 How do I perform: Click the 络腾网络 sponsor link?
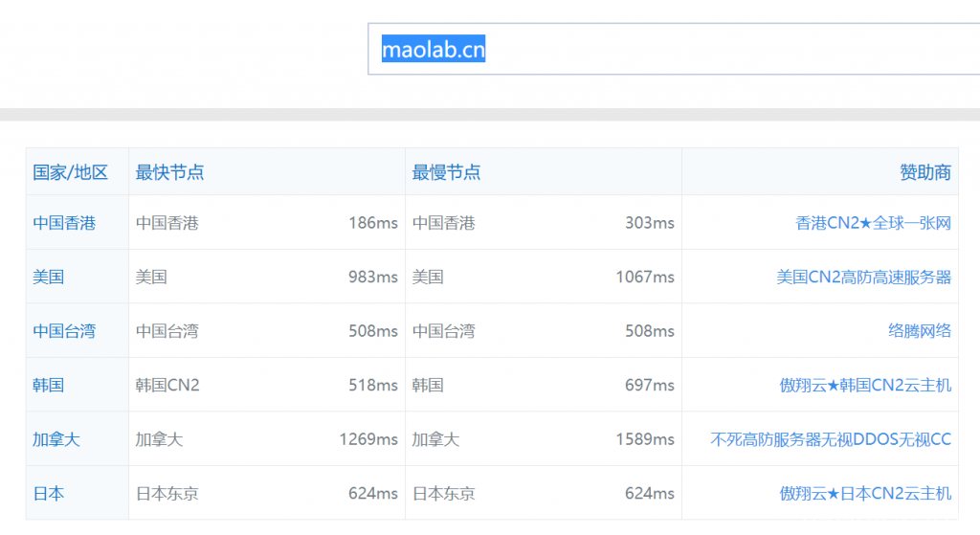point(919,331)
